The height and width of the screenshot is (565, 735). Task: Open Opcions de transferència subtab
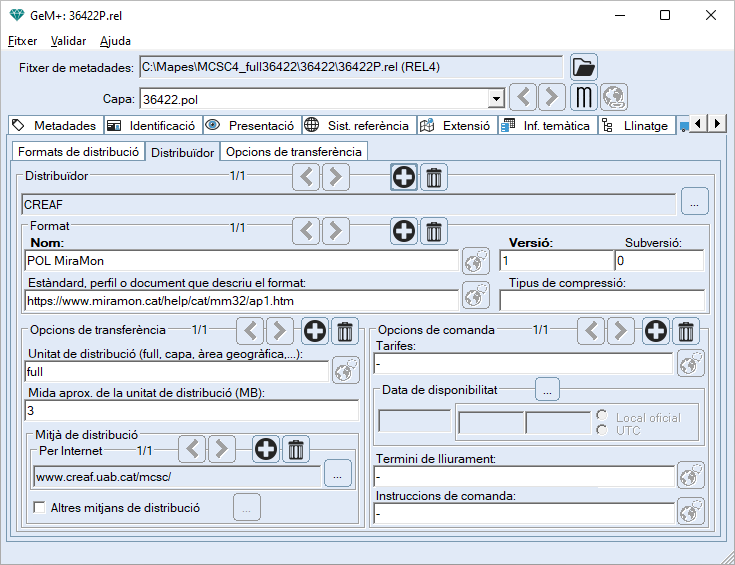click(294, 151)
